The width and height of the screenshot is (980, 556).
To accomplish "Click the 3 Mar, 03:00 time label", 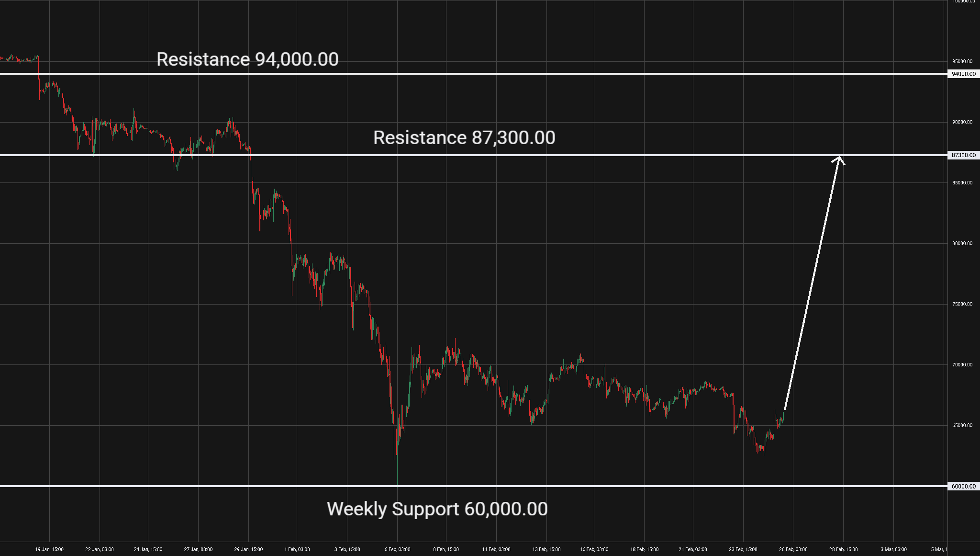I will pos(893,549).
